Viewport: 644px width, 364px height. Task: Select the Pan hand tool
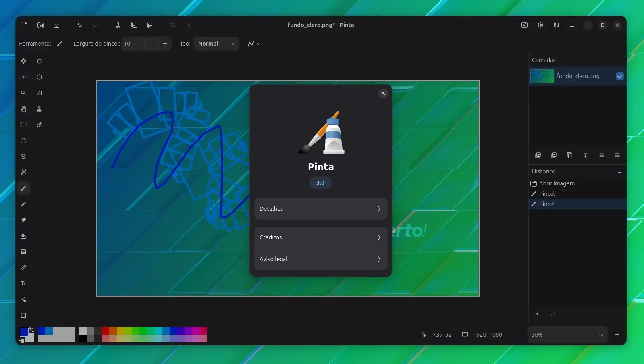click(x=23, y=109)
